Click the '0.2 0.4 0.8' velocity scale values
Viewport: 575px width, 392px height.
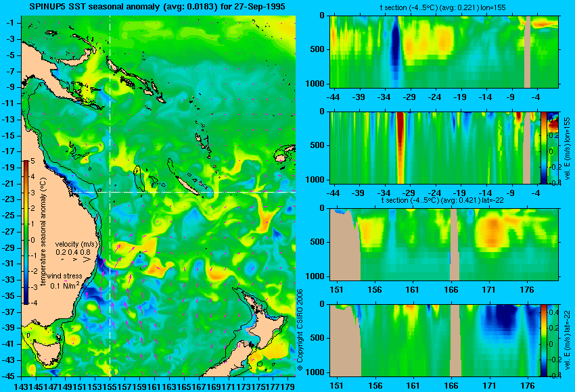[x=73, y=252]
